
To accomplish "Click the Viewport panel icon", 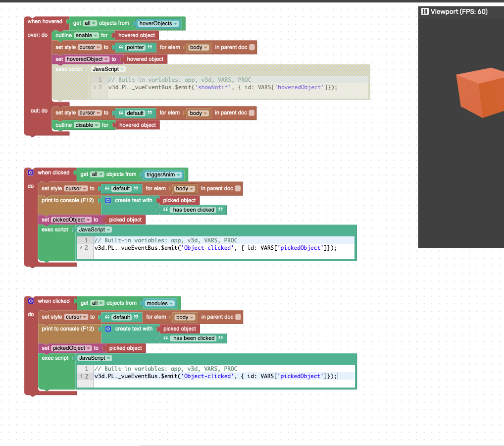I will (425, 11).
